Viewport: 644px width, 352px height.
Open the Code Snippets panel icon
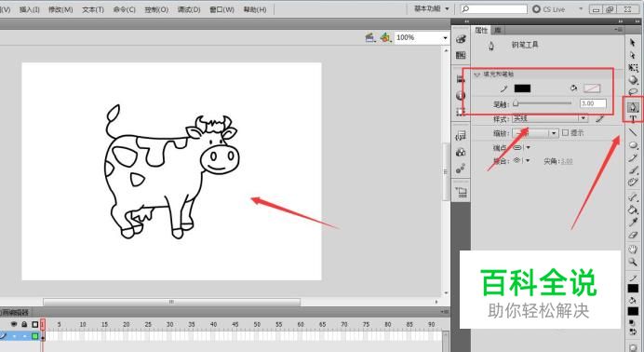461,136
